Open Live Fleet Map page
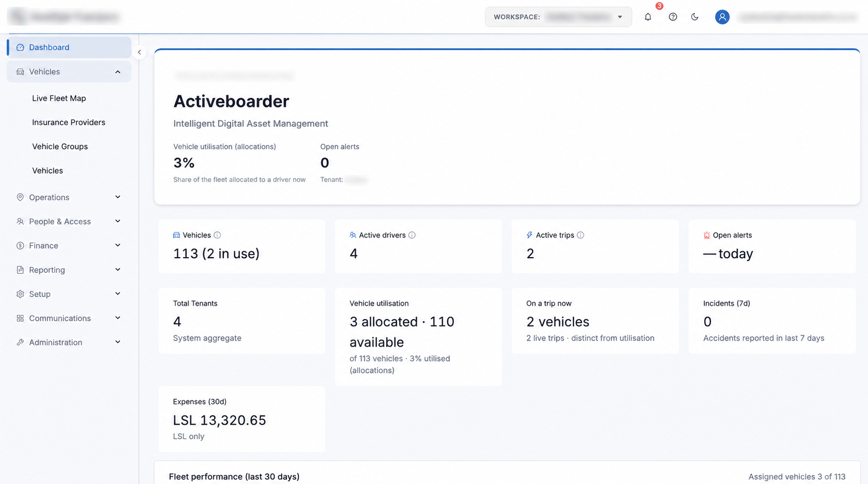The image size is (868, 484). point(59,98)
